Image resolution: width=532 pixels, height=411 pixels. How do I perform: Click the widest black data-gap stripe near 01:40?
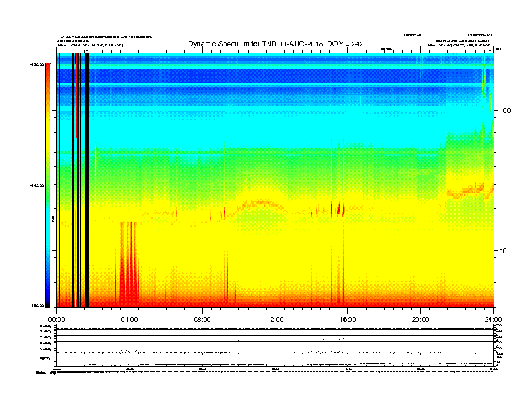click(x=87, y=180)
